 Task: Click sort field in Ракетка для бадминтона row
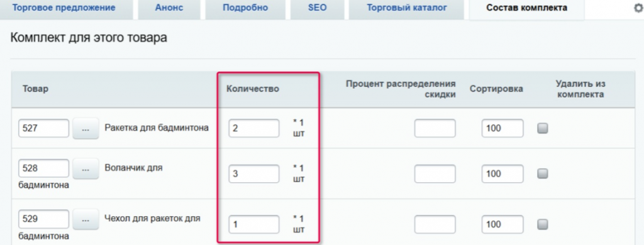502,128
